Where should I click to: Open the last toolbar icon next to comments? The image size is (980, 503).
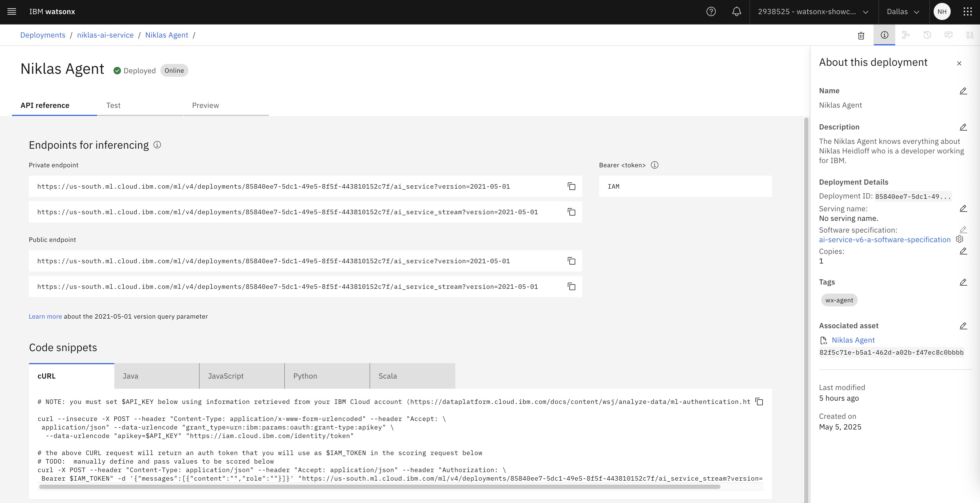coord(969,35)
